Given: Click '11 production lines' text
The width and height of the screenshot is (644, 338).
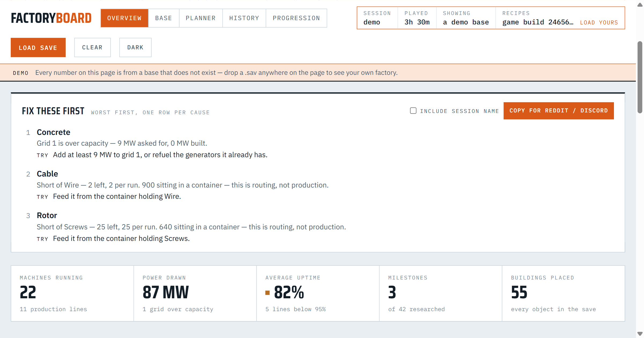Looking at the screenshot, I should pyautogui.click(x=53, y=309).
